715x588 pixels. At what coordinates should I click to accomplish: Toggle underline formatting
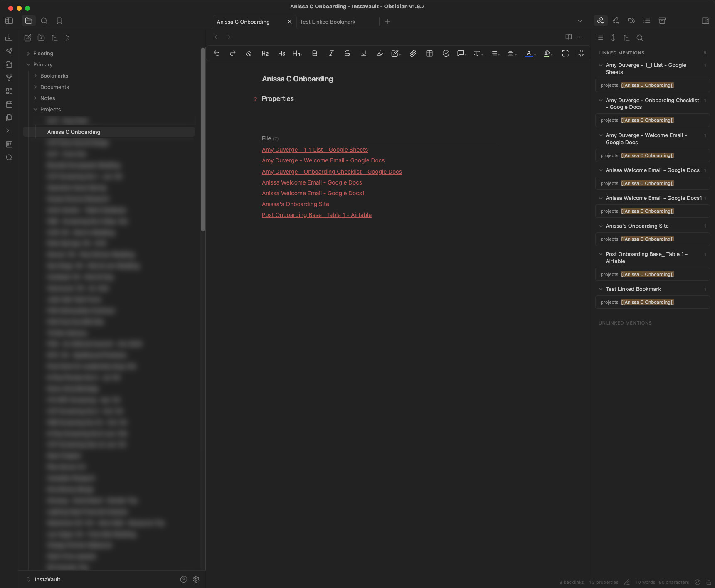(x=364, y=53)
